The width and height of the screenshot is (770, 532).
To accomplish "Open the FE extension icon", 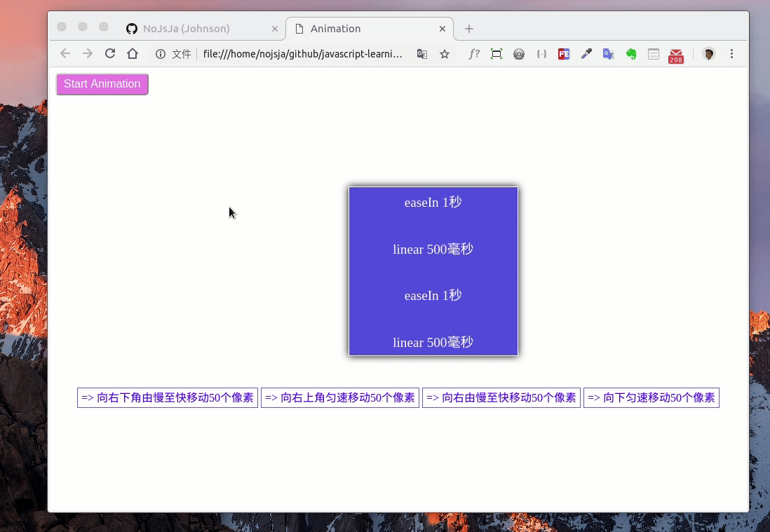I will pyautogui.click(x=564, y=53).
